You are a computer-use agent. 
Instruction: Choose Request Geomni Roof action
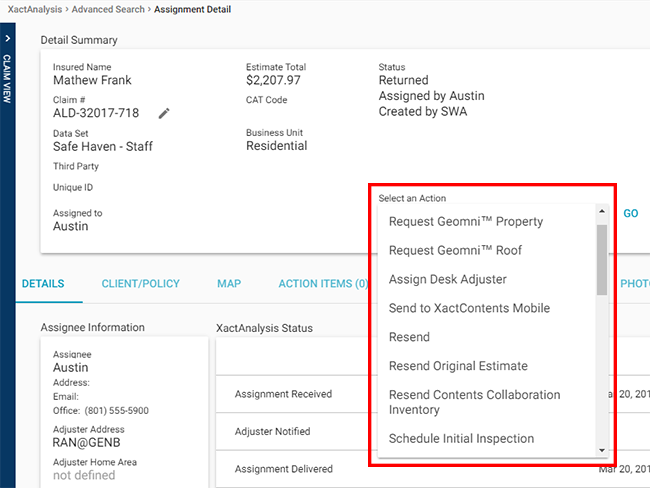tap(455, 250)
